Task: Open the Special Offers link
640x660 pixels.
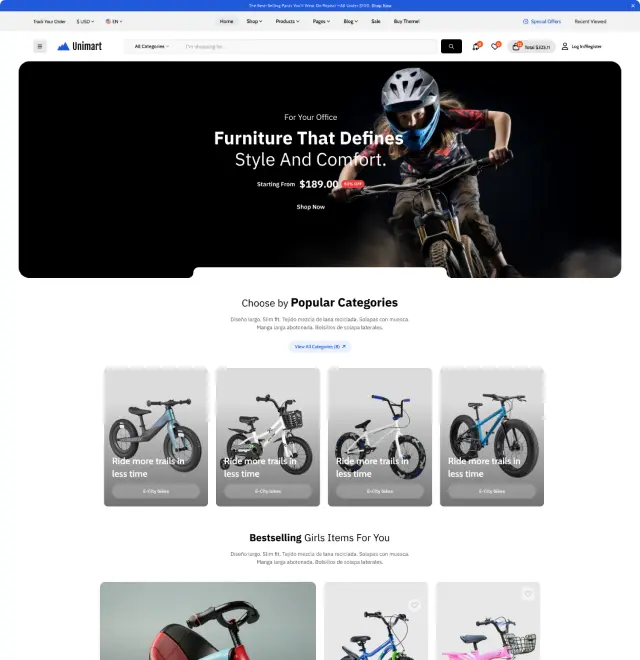Action: click(542, 21)
